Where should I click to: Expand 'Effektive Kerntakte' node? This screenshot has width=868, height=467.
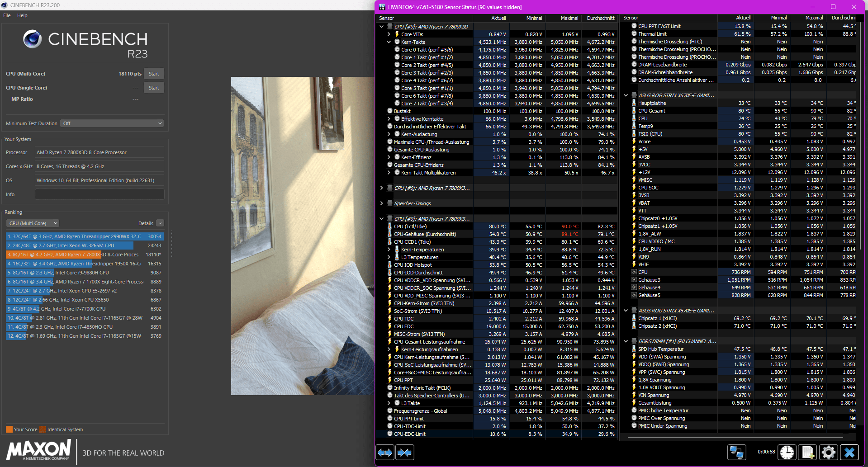point(389,119)
